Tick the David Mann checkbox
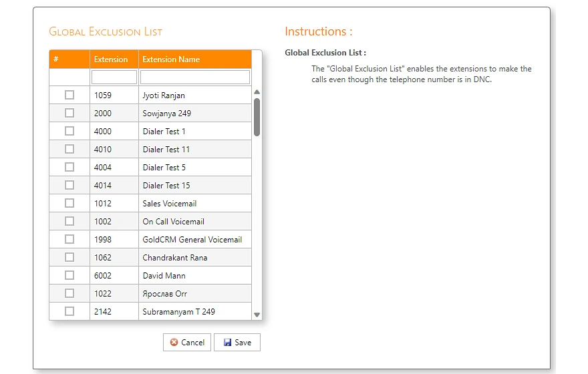The height and width of the screenshot is (374, 588). pyautogui.click(x=69, y=275)
